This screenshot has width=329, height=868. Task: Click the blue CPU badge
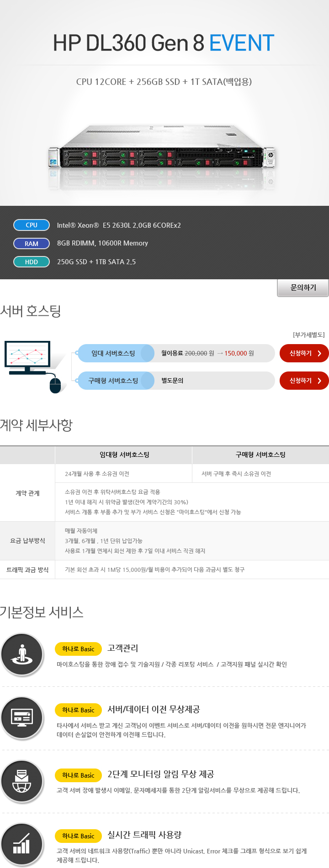pos(32,225)
